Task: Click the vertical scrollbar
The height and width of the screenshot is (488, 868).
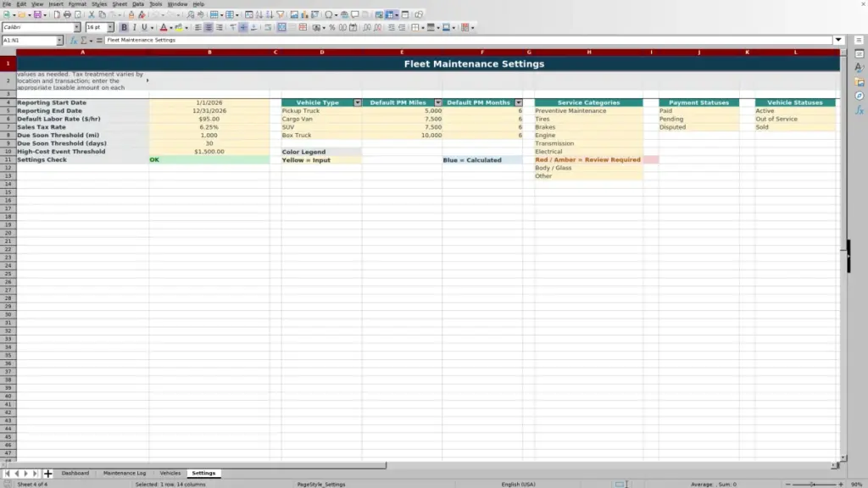Action: coord(843,254)
